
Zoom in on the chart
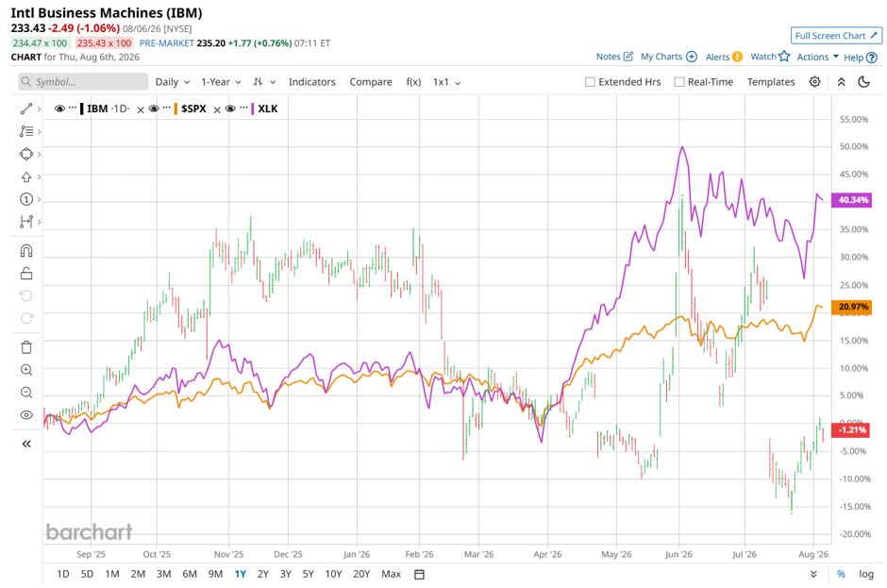[26, 370]
